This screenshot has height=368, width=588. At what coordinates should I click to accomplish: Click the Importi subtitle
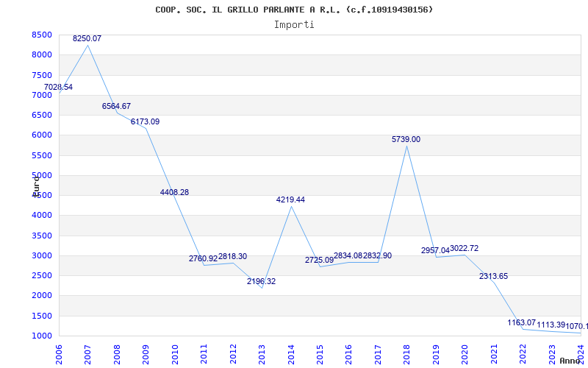[294, 24]
